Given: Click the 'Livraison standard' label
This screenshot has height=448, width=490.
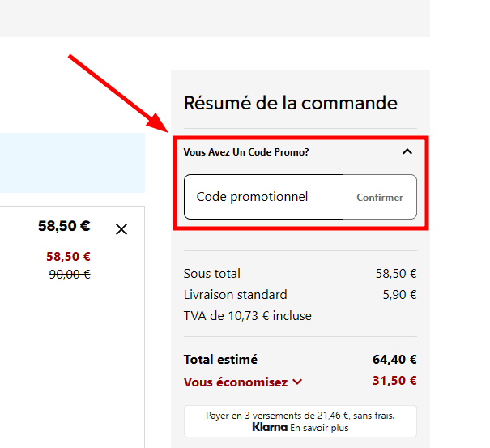Looking at the screenshot, I should [235, 295].
